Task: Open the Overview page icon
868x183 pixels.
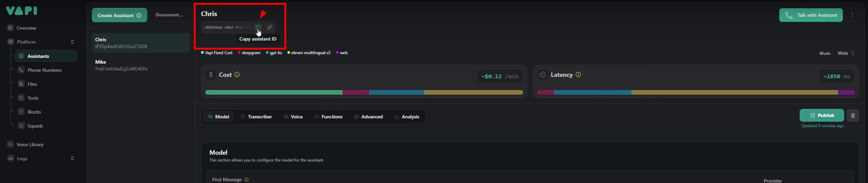Action: point(10,28)
